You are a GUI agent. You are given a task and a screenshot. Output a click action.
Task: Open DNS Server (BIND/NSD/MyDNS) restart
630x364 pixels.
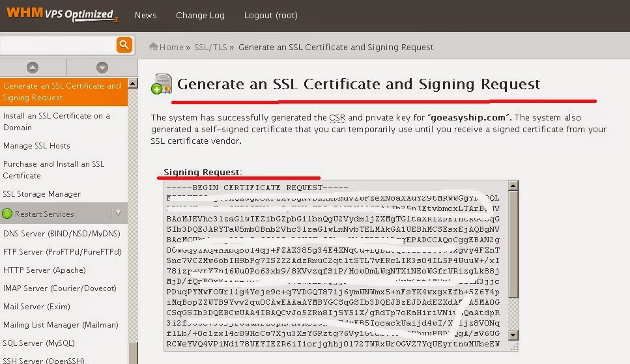tap(63, 233)
